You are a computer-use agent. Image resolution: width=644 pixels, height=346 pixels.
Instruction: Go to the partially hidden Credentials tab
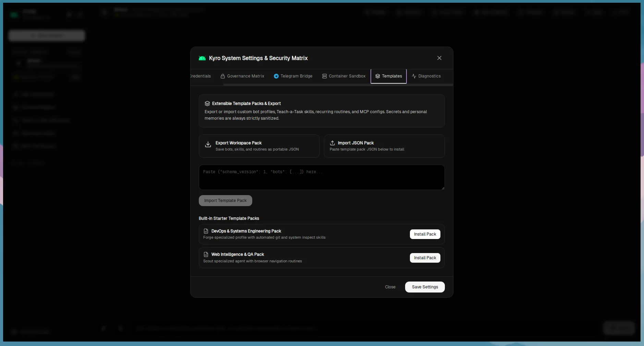[201, 76]
